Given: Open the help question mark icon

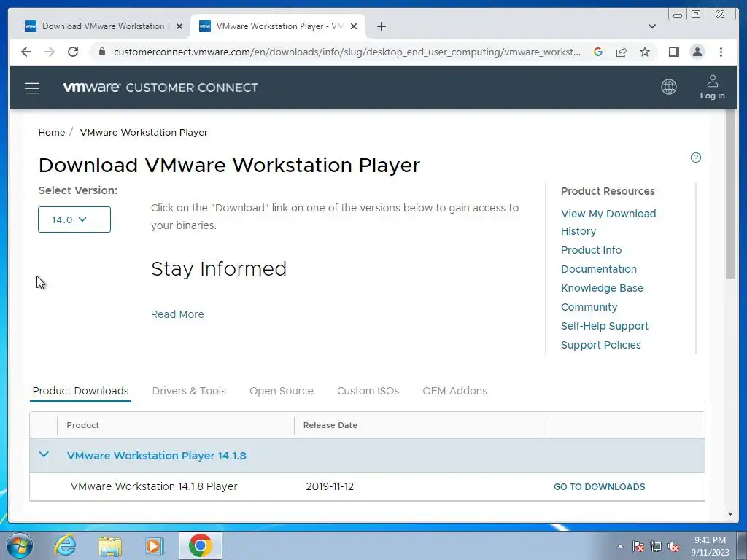Looking at the screenshot, I should (x=695, y=157).
